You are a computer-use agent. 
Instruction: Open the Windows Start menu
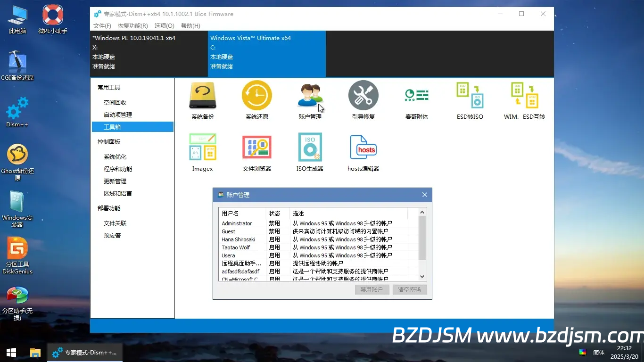point(11,352)
